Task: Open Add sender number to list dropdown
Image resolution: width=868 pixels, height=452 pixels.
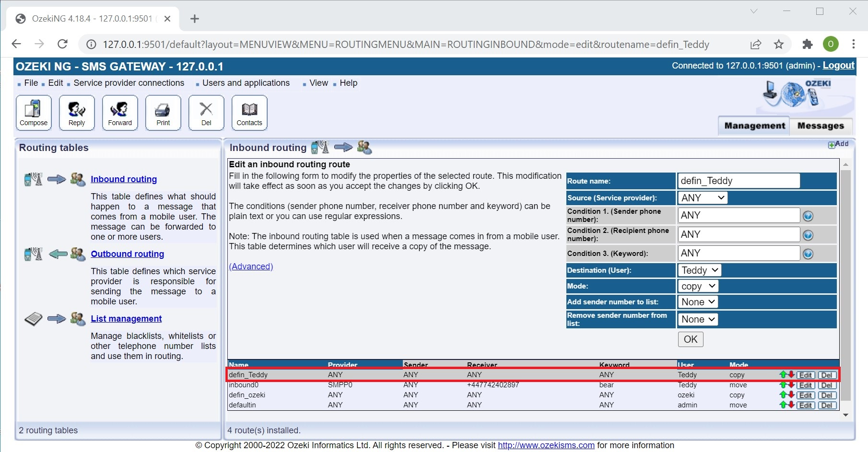Action: 698,302
